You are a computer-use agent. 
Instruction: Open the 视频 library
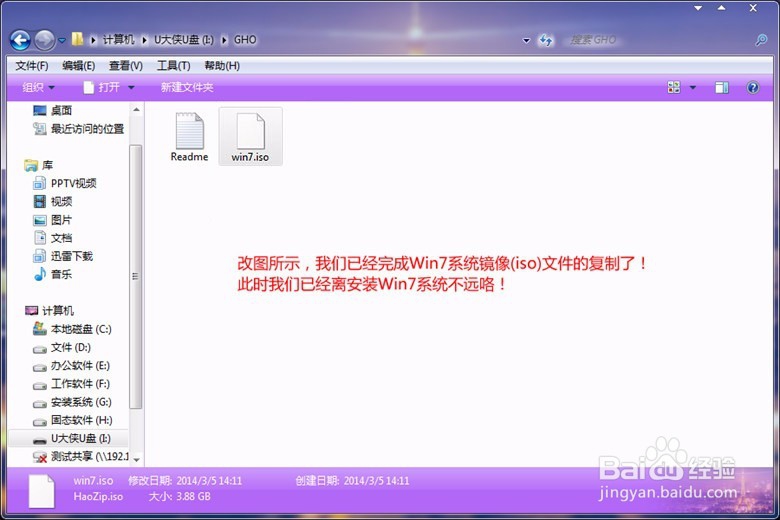pos(52,202)
